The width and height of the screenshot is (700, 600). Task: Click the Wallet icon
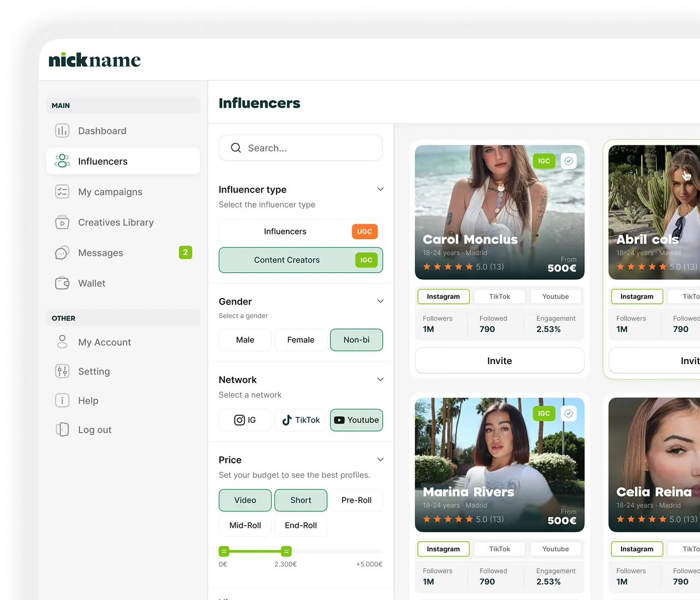(x=63, y=283)
